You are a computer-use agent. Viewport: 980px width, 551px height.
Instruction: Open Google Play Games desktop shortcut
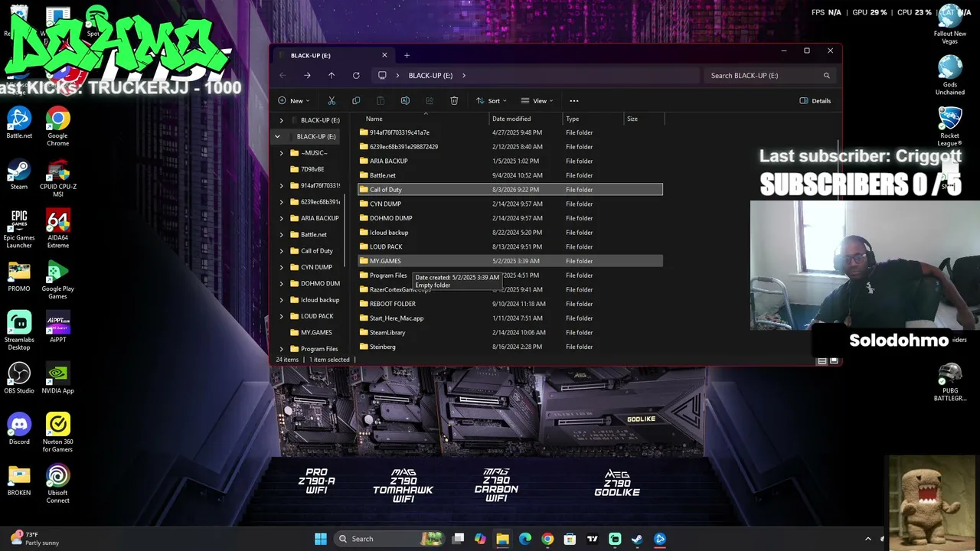[x=57, y=279]
